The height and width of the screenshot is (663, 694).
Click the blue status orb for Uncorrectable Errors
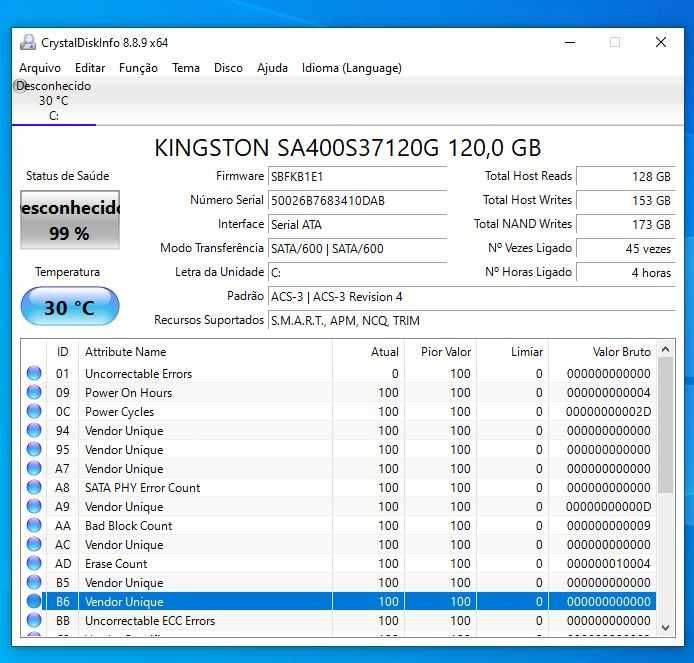[34, 373]
